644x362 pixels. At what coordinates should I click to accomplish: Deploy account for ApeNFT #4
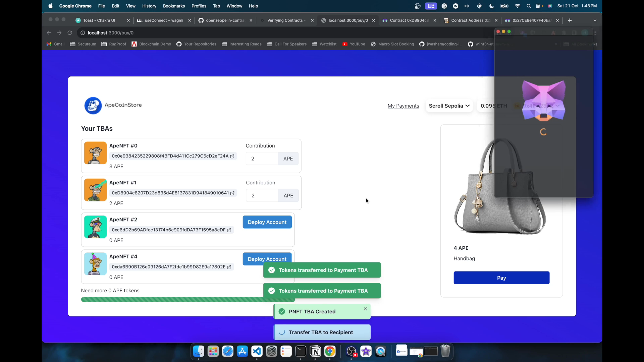tap(267, 259)
